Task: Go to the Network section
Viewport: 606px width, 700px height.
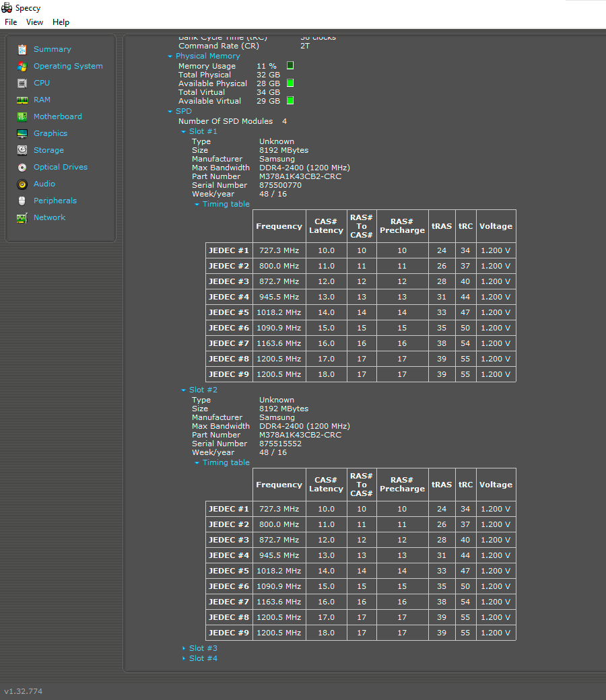Action: 49,217
